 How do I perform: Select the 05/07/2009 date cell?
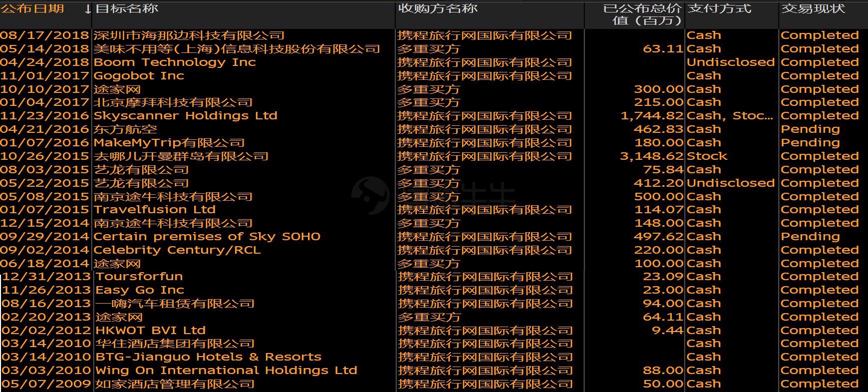coord(46,384)
